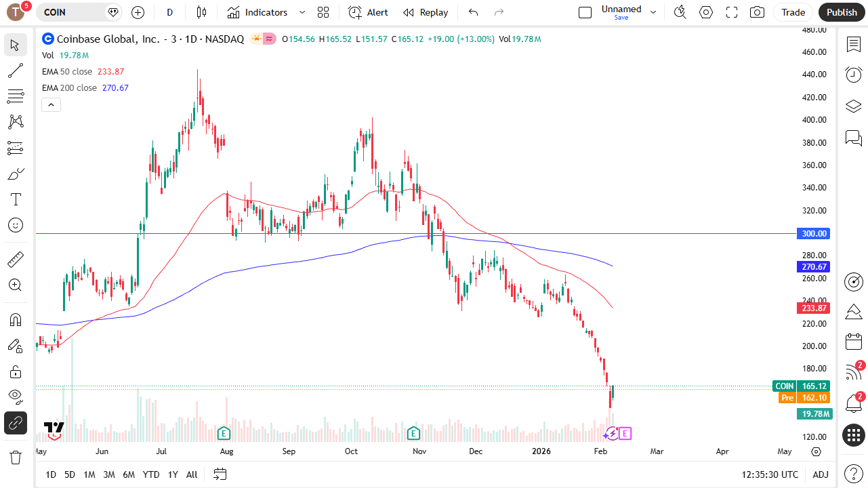Switch the date range to 3M

tap(109, 474)
